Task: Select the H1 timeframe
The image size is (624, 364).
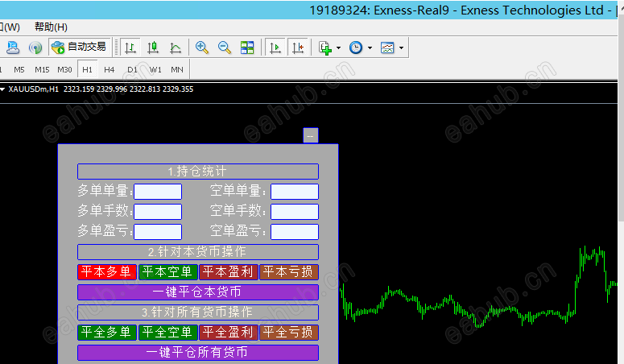Action: coord(87,70)
